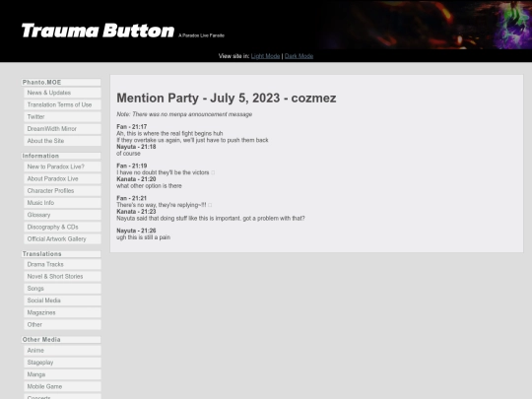Open Manga under Other Media
Viewport: 532px width, 399px height.
pos(62,374)
